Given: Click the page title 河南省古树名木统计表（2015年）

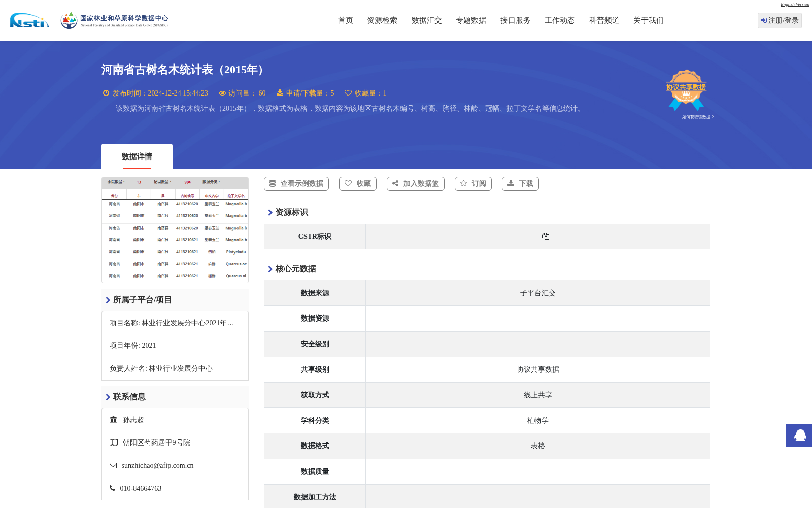Looking at the screenshot, I should click(x=185, y=70).
